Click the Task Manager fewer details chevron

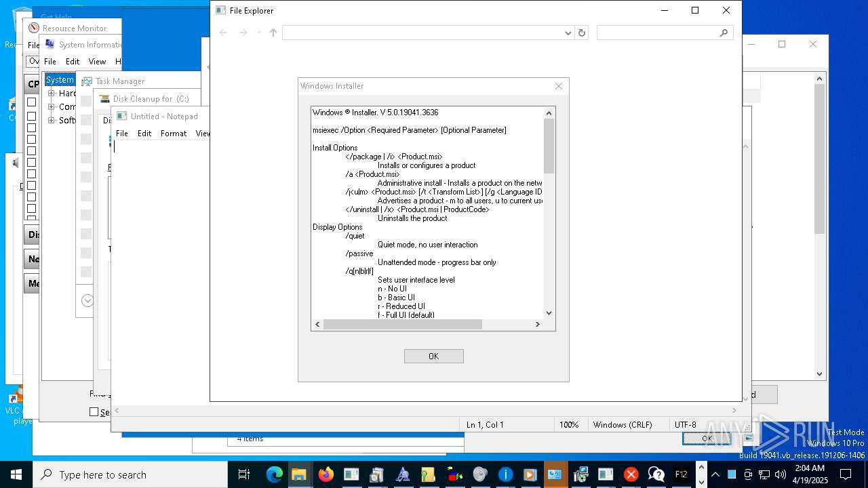click(87, 300)
